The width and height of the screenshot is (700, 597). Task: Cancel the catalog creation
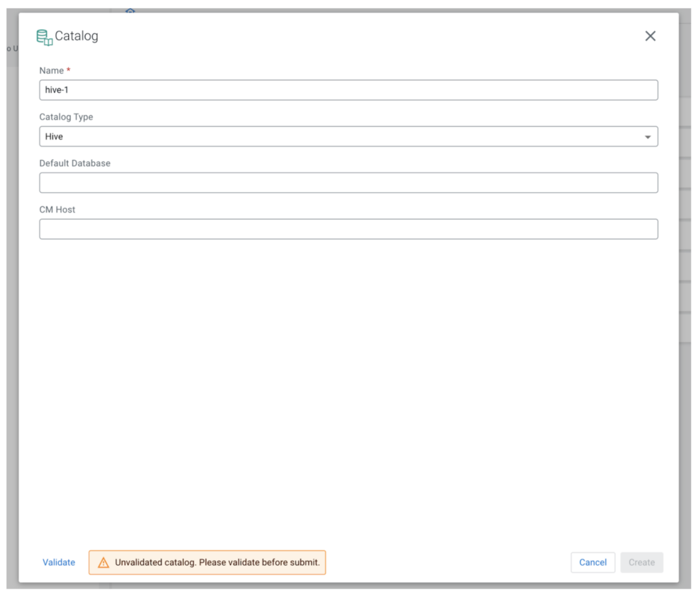593,562
